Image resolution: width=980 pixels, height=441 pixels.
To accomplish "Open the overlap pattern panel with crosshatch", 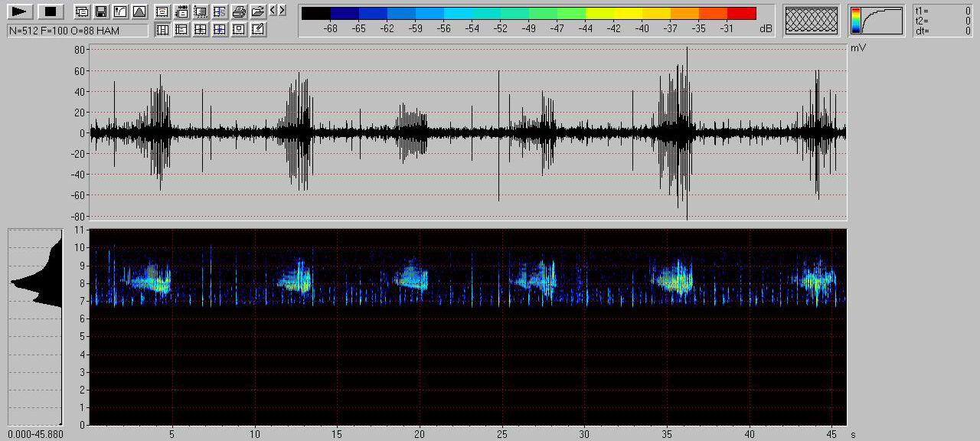I will tap(812, 21).
